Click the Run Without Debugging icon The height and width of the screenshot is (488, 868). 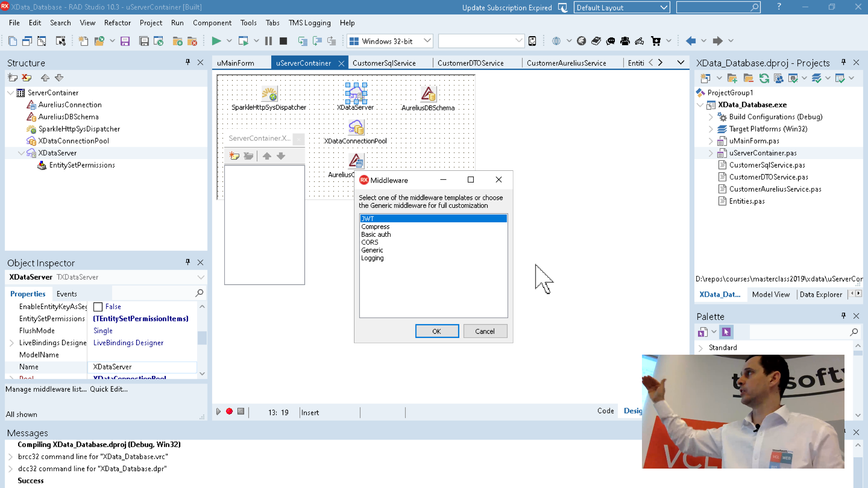click(243, 41)
